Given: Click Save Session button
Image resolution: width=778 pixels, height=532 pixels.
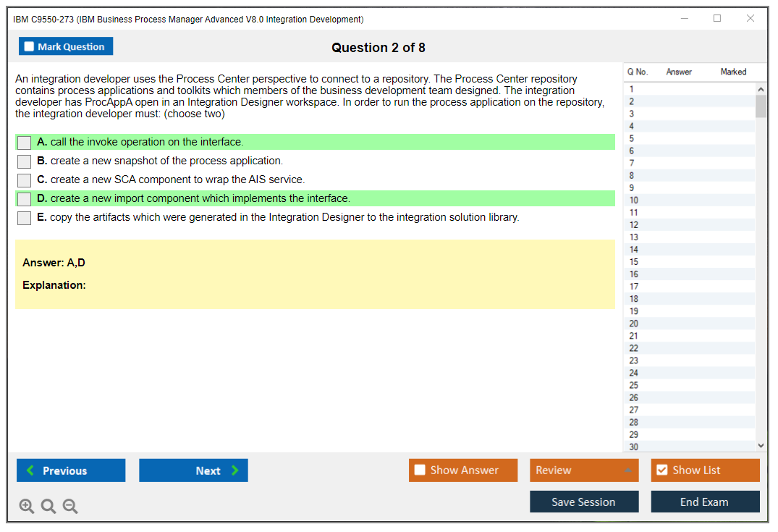Looking at the screenshot, I should click(x=584, y=502).
